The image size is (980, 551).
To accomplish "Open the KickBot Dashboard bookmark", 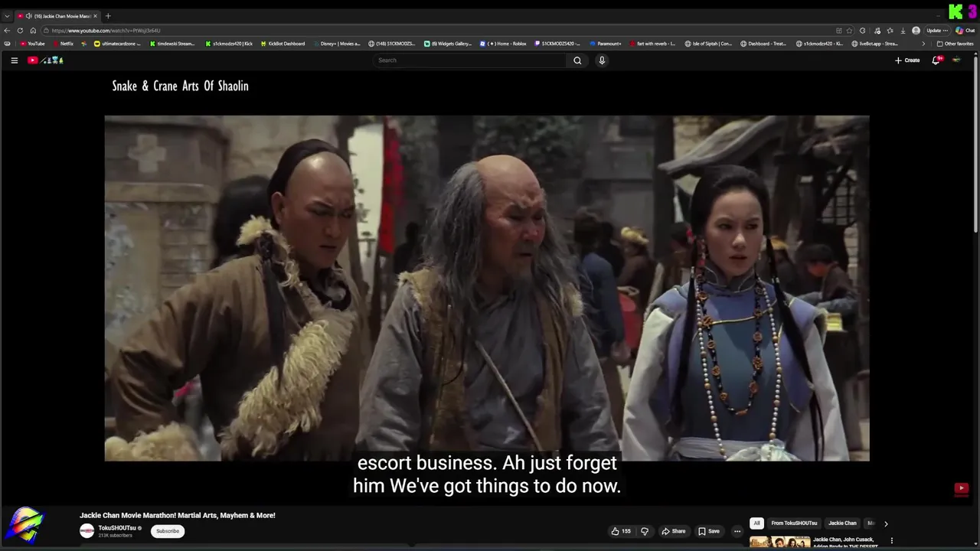I will coord(283,44).
